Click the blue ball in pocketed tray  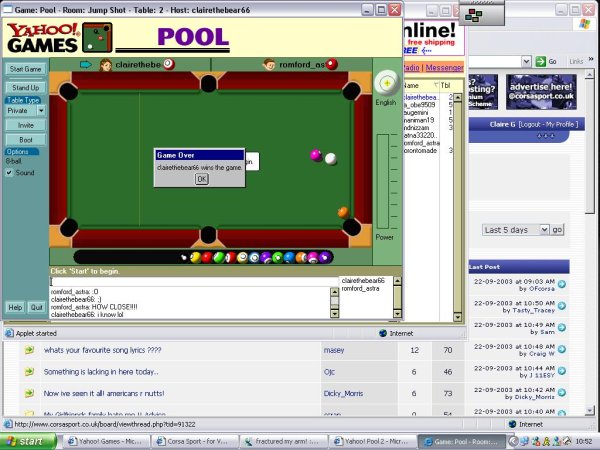click(x=289, y=258)
